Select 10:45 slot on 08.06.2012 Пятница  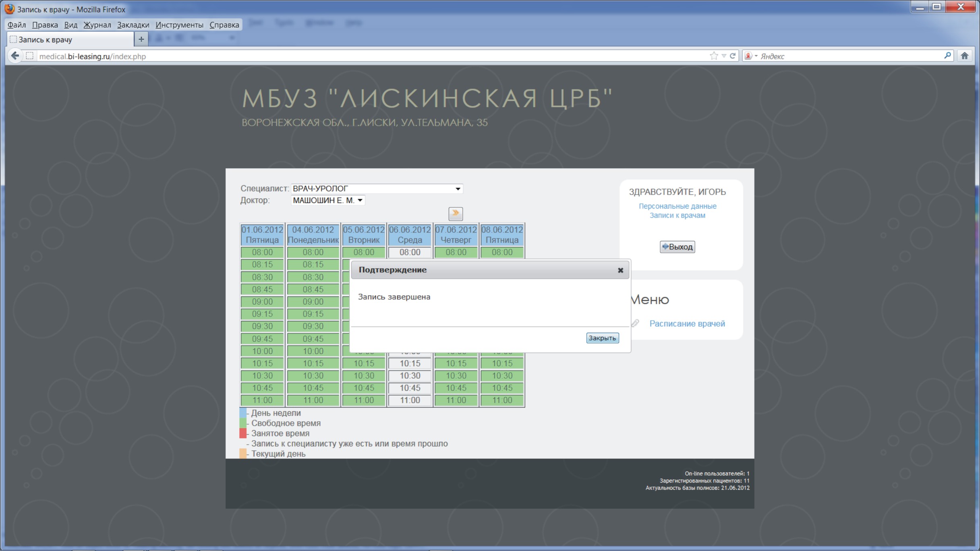tap(502, 388)
